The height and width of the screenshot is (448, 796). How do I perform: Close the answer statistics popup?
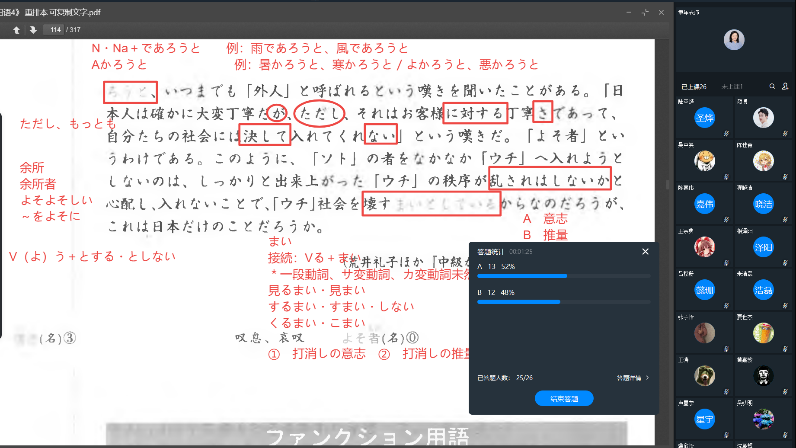coord(645,252)
